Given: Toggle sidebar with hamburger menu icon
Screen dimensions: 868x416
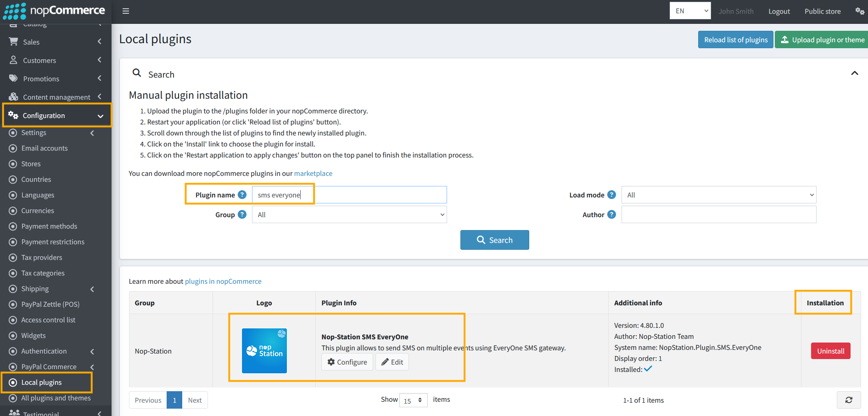Looking at the screenshot, I should pos(126,11).
